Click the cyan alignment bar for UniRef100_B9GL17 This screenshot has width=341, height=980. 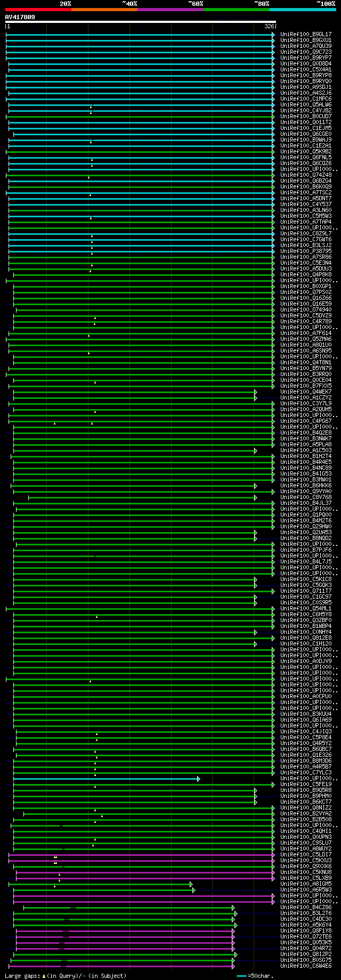(140, 35)
